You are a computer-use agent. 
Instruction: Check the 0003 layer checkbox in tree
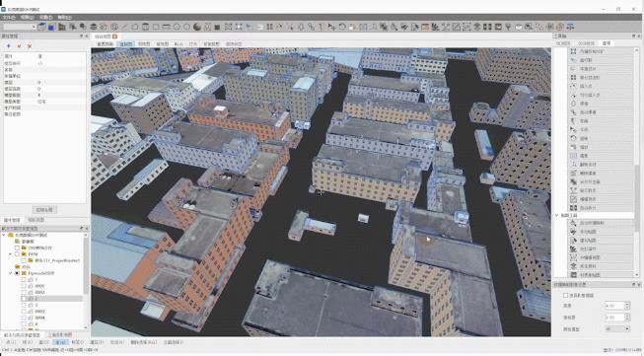24,312
